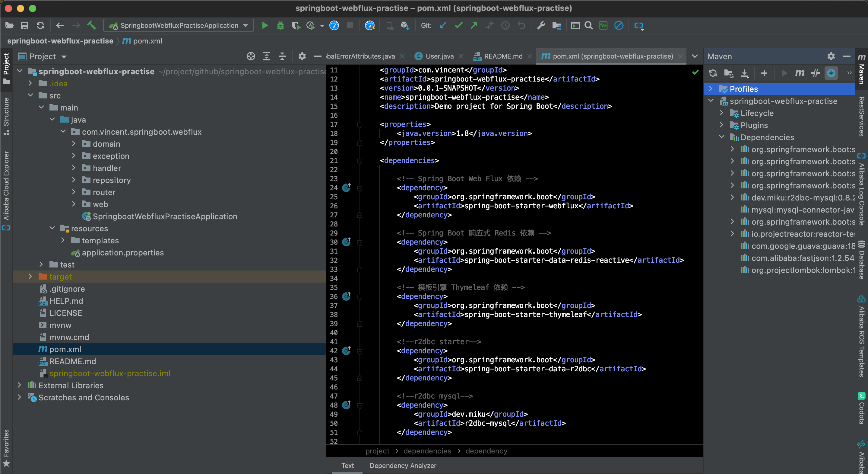Screen dimensions: 868x474
Task: Select com.alibaba:fastjson dependency
Action: click(x=797, y=258)
